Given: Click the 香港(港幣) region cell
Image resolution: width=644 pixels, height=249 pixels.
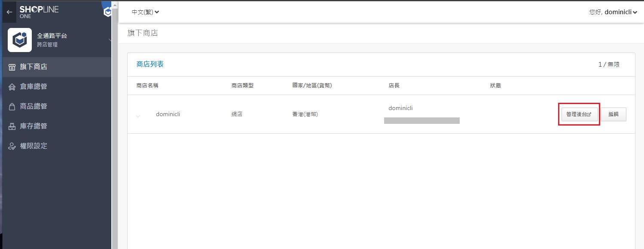Looking at the screenshot, I should [305, 114].
